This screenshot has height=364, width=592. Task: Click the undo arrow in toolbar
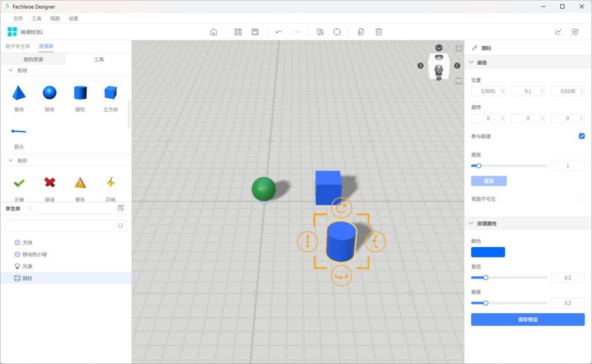click(x=279, y=32)
